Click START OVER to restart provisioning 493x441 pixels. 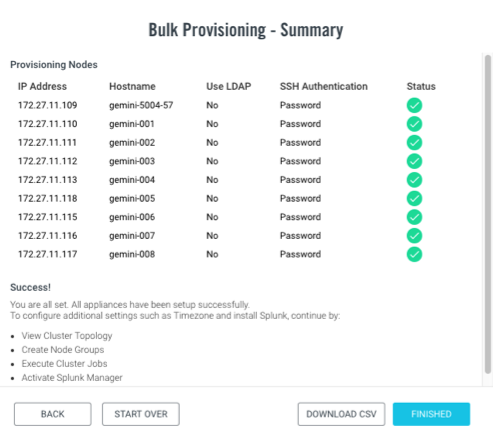click(x=141, y=414)
